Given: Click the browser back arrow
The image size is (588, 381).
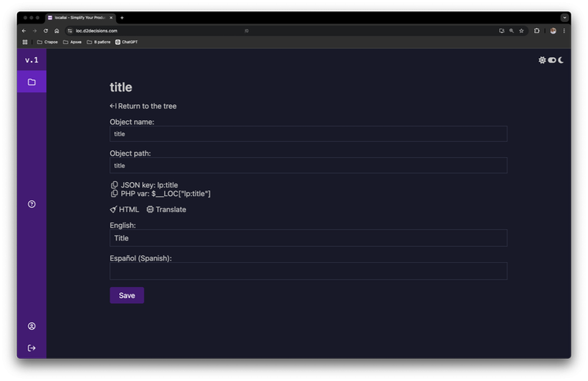Looking at the screenshot, I should [x=24, y=31].
